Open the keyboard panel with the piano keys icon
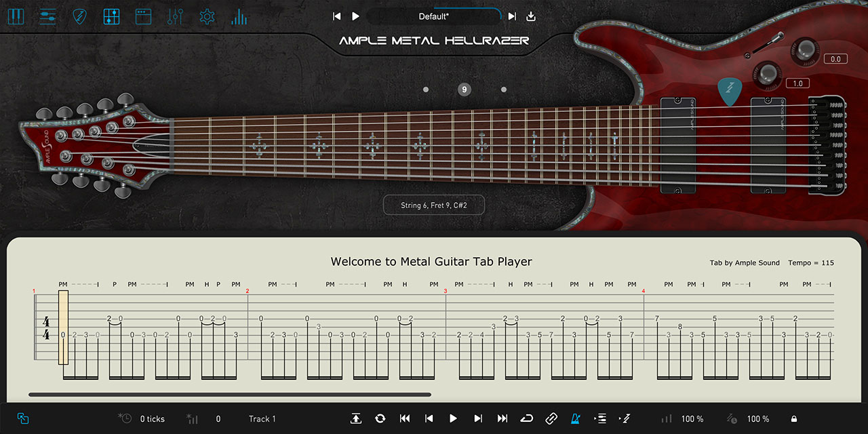Screen dimensions: 868x434 coord(16,16)
